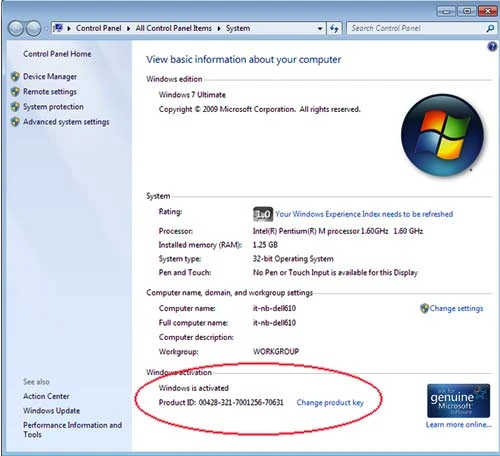Click the refresh icon beside address bar

[x=334, y=29]
